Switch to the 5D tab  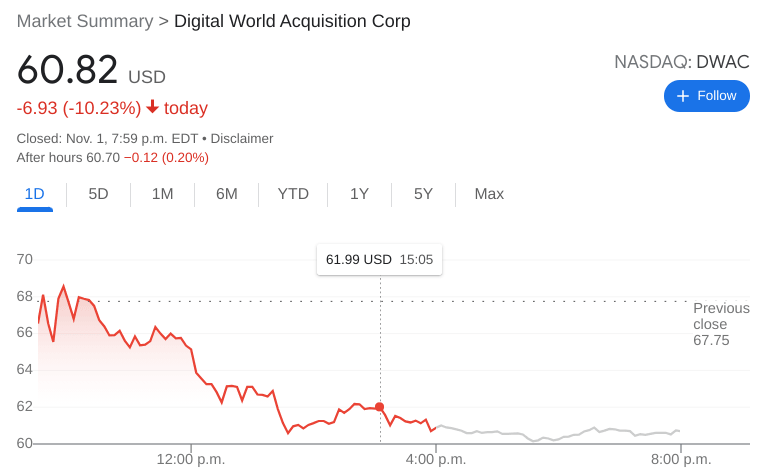tap(98, 194)
